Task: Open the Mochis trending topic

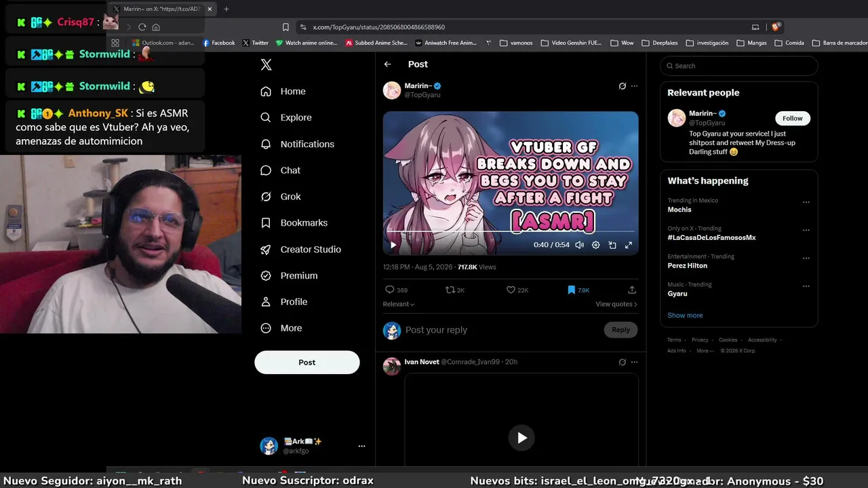Action: point(679,209)
